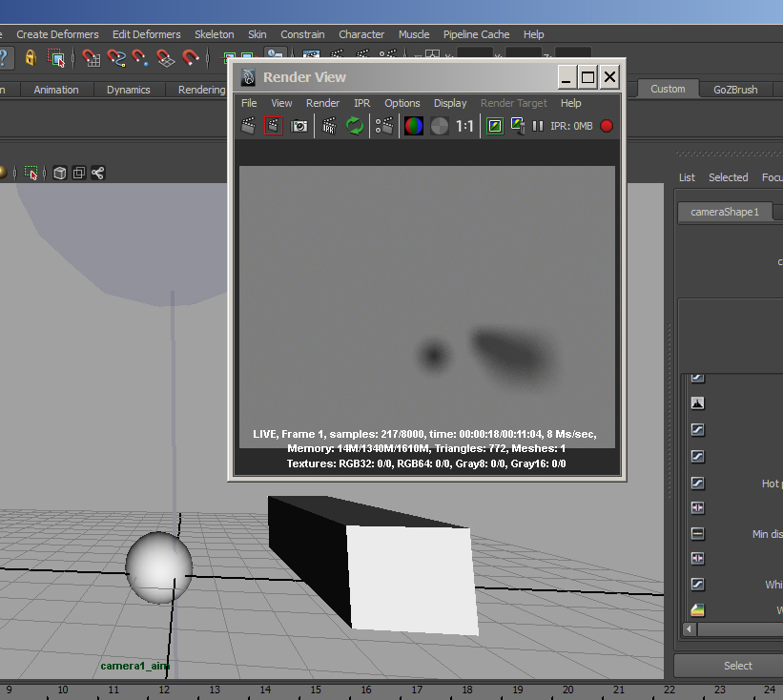The image size is (783, 700).
Task: Open the Edit Deformers menu
Action: (146, 34)
